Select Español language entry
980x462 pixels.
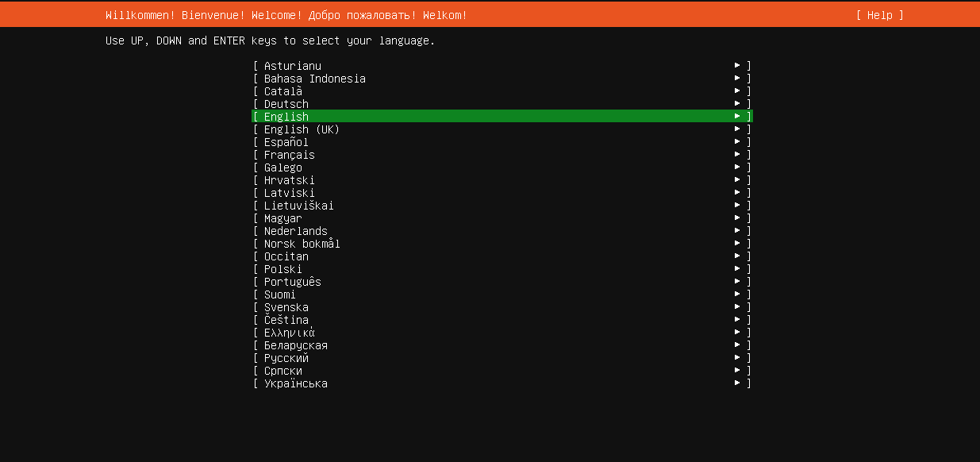[286, 142]
